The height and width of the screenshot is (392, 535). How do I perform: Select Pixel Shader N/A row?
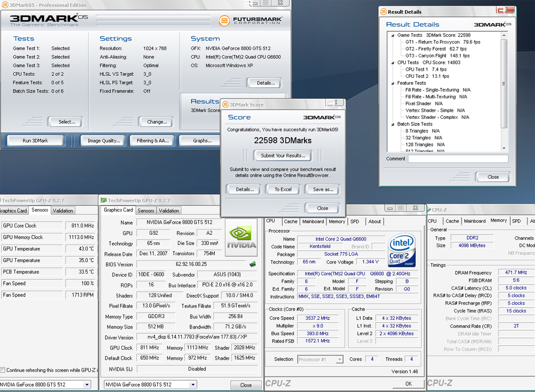point(424,104)
